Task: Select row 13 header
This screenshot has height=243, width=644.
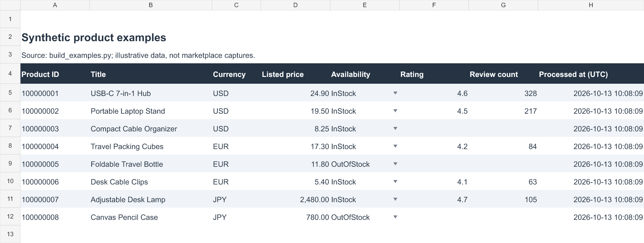Action: [10, 234]
